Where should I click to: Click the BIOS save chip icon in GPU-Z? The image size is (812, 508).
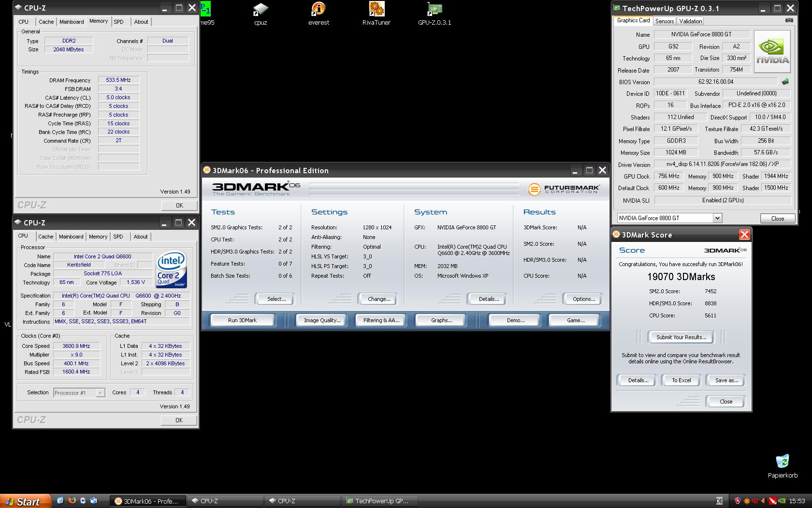pyautogui.click(x=785, y=82)
